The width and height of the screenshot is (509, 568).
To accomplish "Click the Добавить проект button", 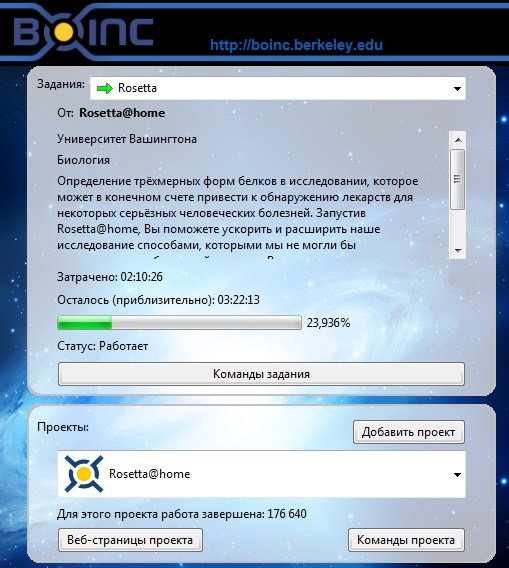I will (x=409, y=432).
